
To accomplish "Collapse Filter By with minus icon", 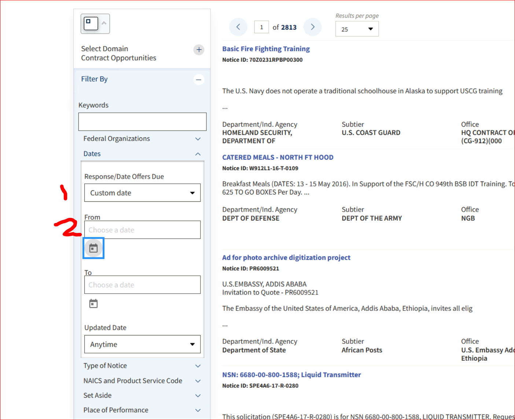I will coord(199,79).
